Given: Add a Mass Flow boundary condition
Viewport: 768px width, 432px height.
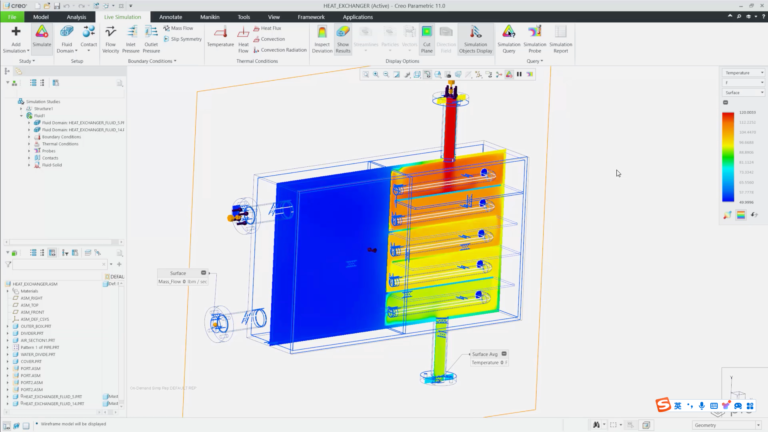Looking at the screenshot, I should (178, 28).
